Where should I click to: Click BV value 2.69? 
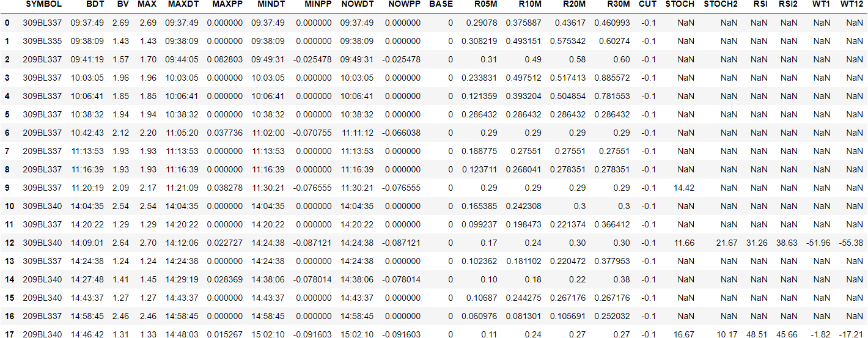121,23
